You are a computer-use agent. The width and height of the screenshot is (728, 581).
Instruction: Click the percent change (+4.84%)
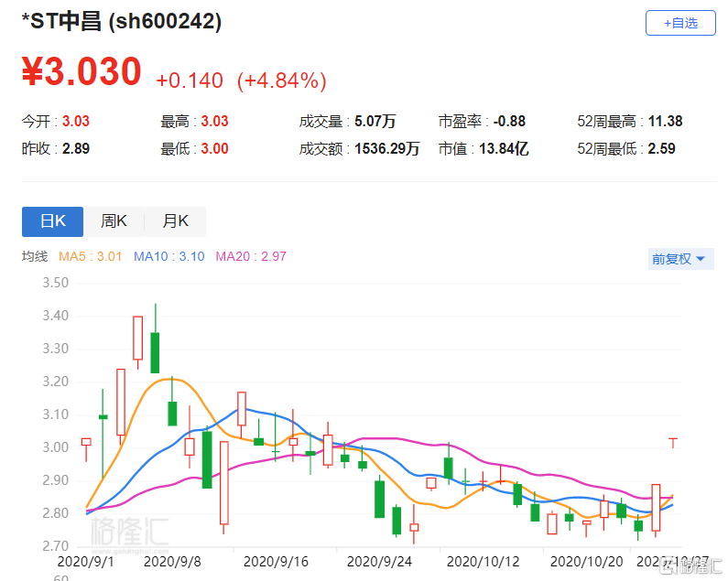282,81
